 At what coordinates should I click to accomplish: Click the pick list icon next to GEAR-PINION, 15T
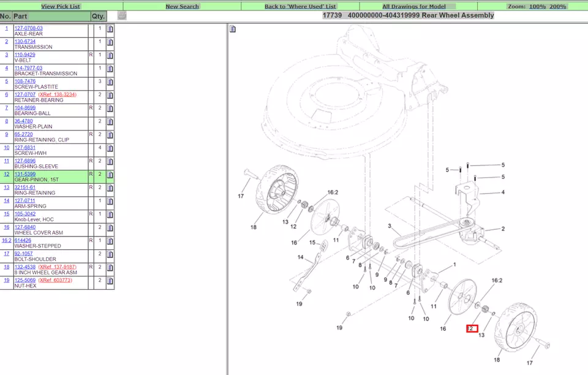pos(110,174)
